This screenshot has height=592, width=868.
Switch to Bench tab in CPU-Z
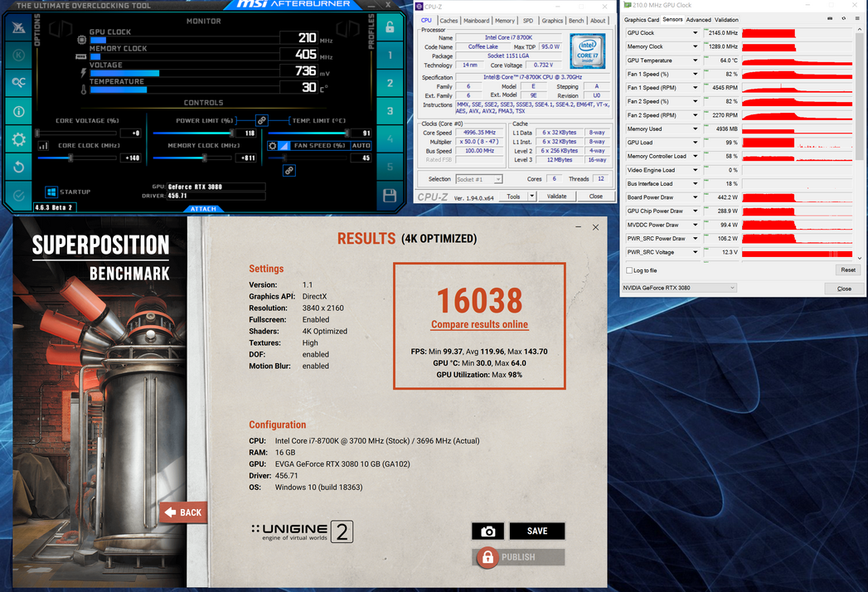pyautogui.click(x=576, y=21)
